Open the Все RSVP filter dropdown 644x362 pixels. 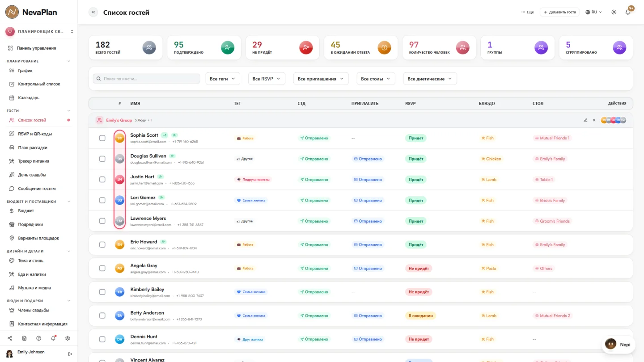[x=267, y=79]
